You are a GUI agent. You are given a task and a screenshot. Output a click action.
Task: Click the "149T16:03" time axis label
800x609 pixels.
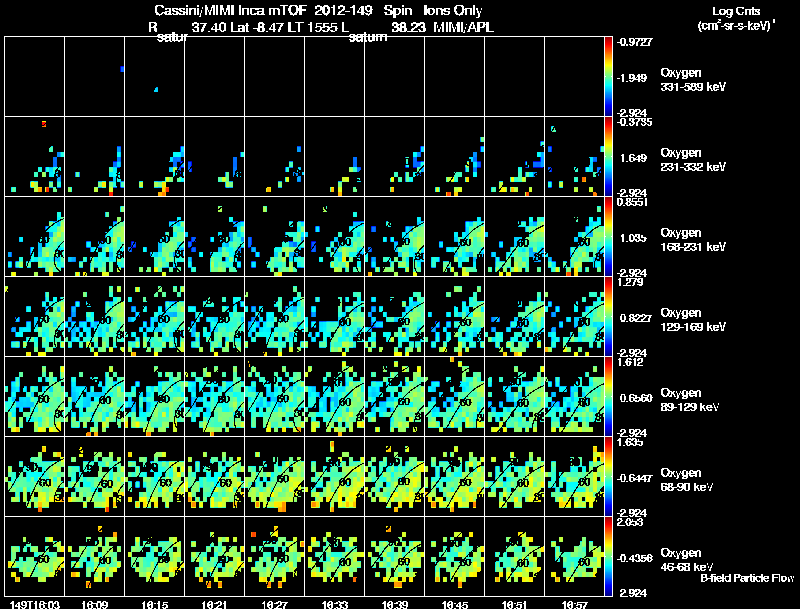click(35, 604)
